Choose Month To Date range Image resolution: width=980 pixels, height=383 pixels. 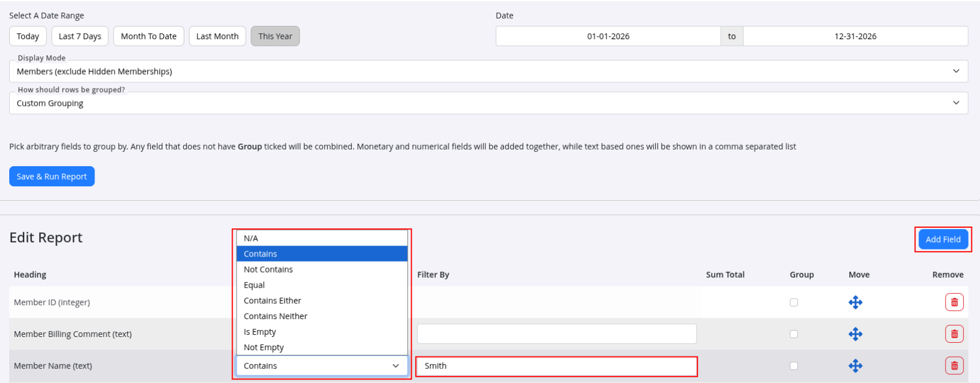(149, 36)
